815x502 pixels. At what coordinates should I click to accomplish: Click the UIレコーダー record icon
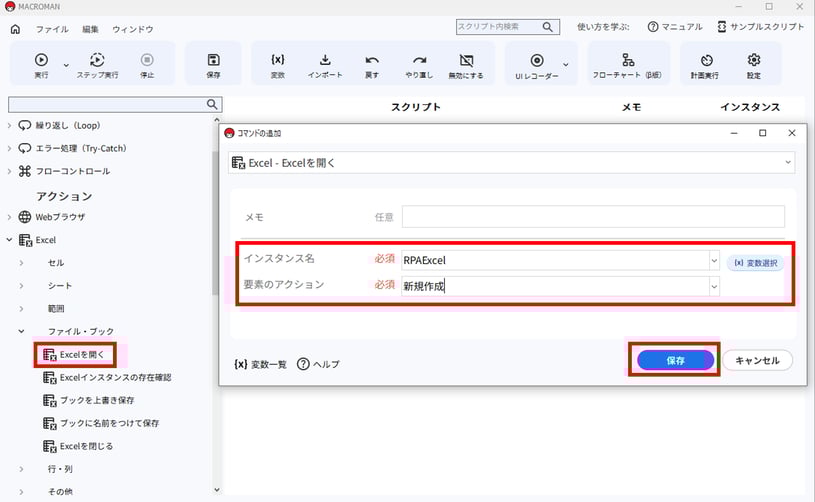(536, 60)
